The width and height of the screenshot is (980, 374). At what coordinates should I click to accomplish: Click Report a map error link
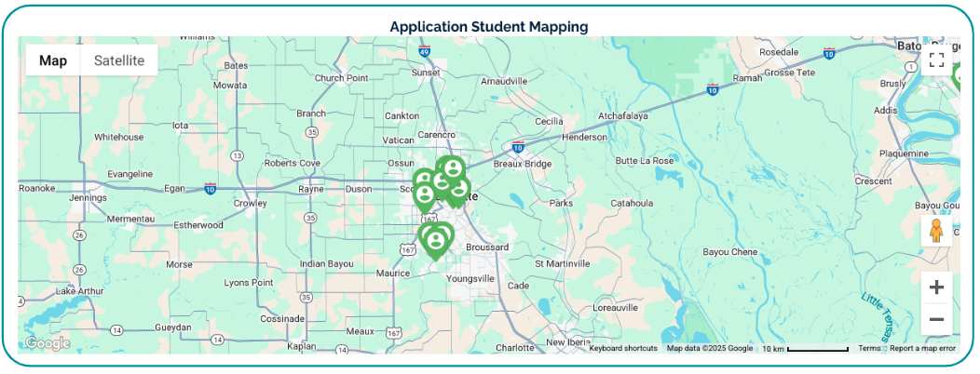(x=922, y=348)
